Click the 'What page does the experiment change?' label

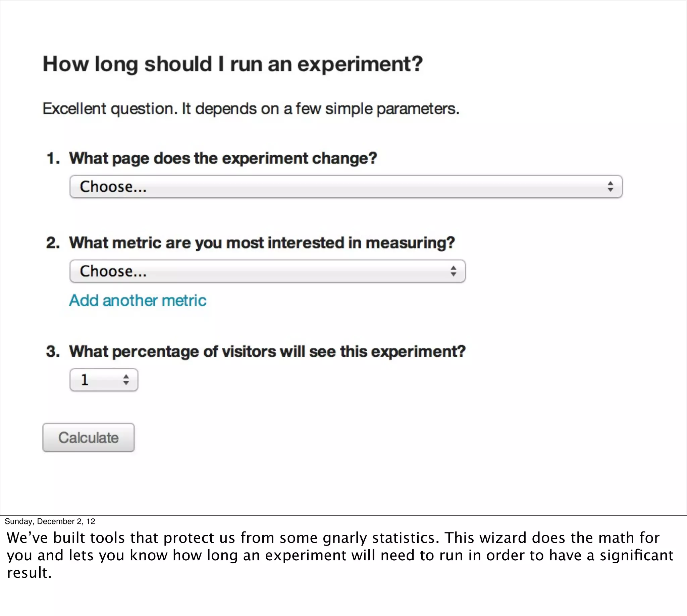point(223,158)
